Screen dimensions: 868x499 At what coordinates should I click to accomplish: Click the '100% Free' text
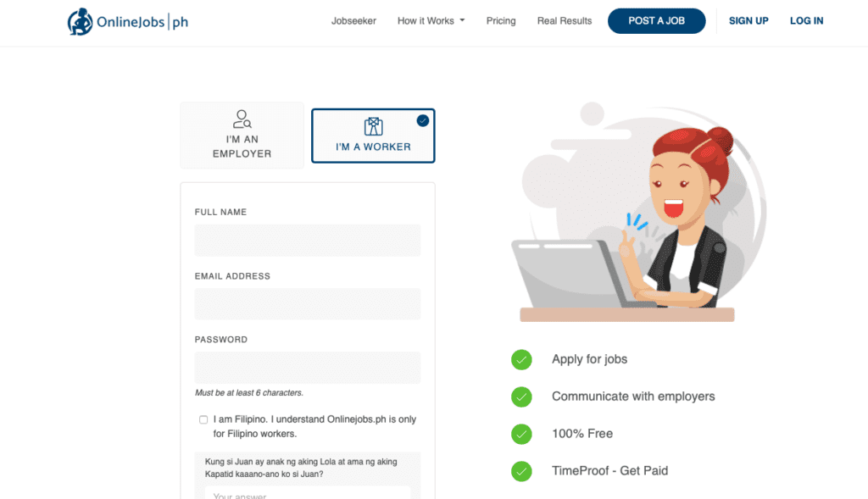[582, 433]
